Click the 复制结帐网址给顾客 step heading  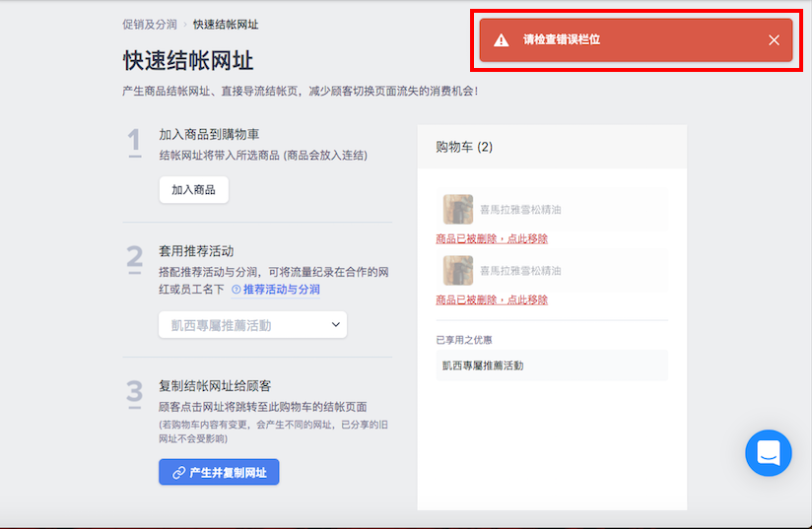tap(215, 386)
